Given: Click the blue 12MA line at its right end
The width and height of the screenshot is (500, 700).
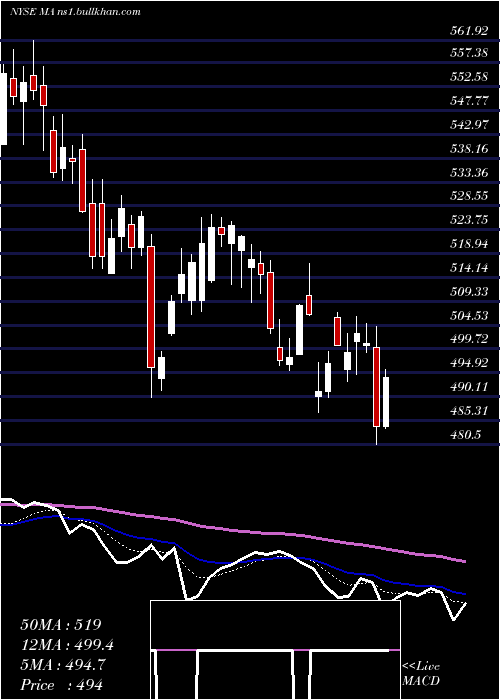Looking at the screenshot, I should click(x=463, y=594).
